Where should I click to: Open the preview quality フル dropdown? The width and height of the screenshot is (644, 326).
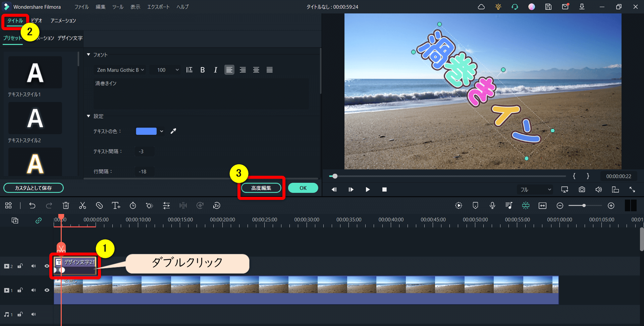click(x=535, y=189)
